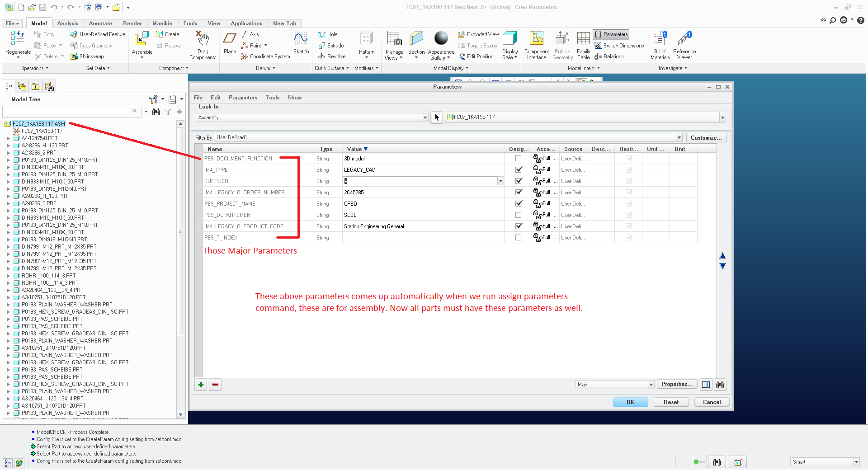Click the OK button
The image size is (868, 470).
[630, 402]
